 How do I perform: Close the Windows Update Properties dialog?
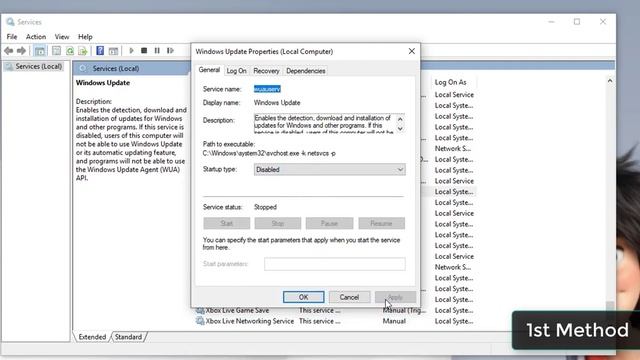[x=411, y=51]
